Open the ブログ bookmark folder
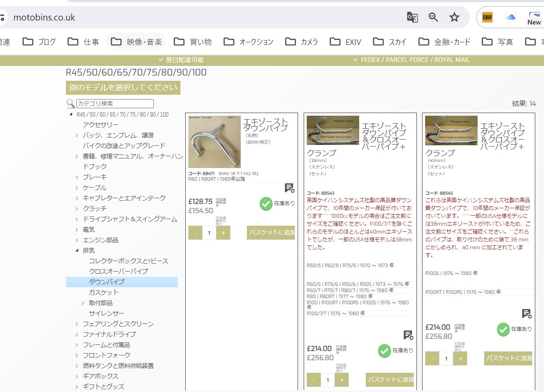Viewport: 544px width, 392px height. pos(39,42)
